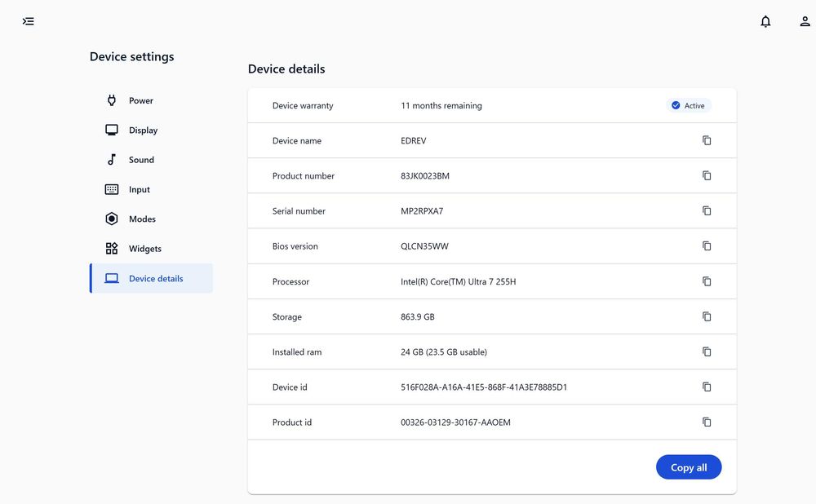816x504 pixels.
Task: Click the 'Storage' label
Action: (x=286, y=316)
